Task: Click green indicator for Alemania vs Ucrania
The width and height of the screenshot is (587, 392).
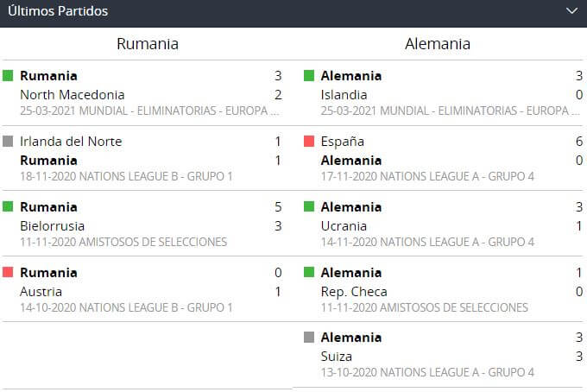Action: (309, 207)
